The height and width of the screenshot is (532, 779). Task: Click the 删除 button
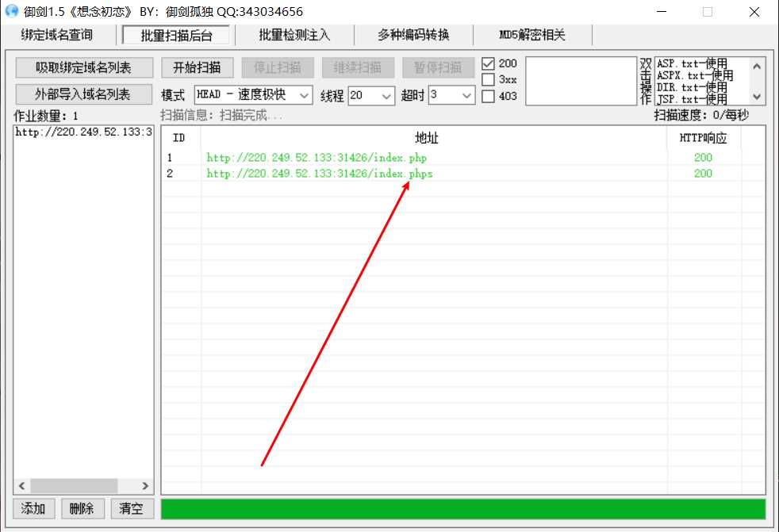pyautogui.click(x=83, y=509)
